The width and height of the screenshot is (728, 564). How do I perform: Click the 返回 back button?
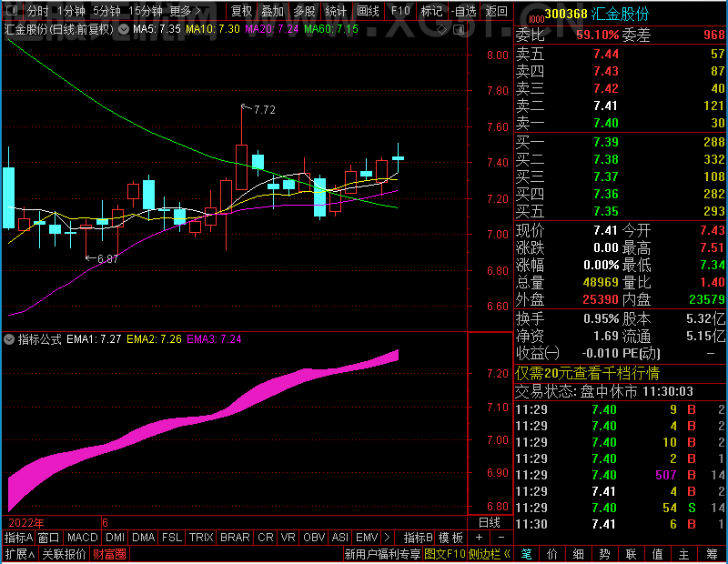click(x=496, y=11)
